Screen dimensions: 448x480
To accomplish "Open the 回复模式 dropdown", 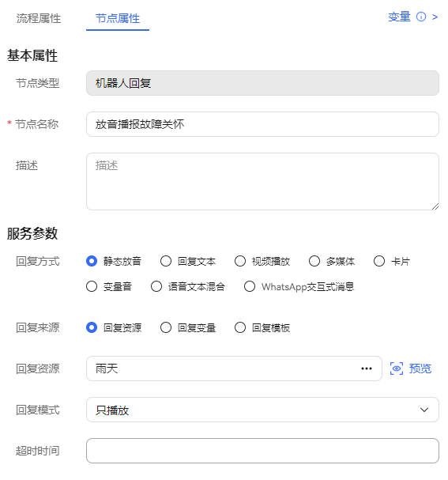I will pos(262,410).
